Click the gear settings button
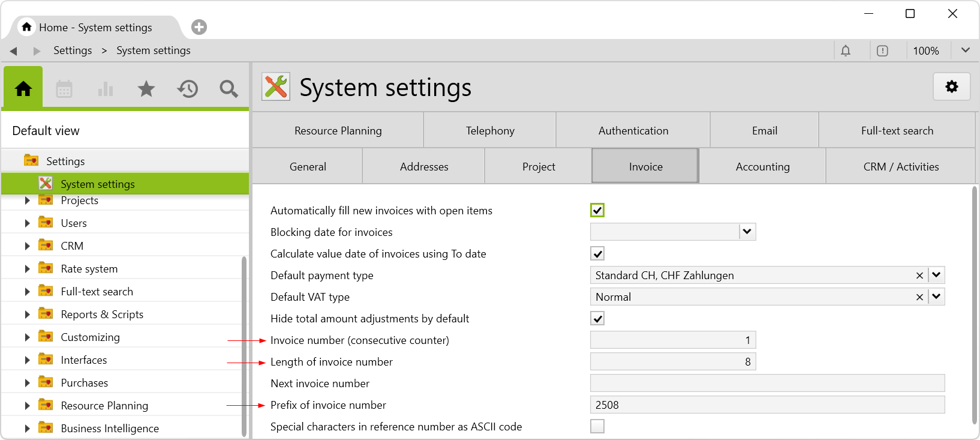 coord(951,87)
